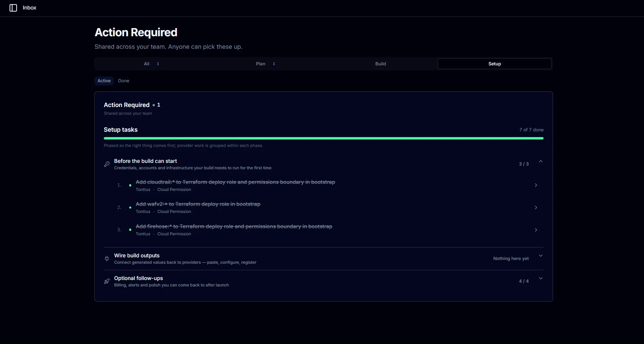Open wafv2 task using its right chevron
Viewport: 644px width, 344px height.
(536, 208)
